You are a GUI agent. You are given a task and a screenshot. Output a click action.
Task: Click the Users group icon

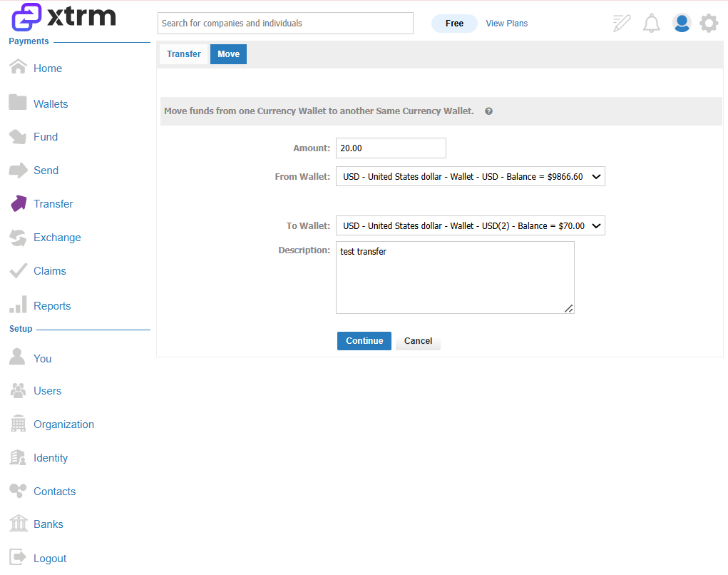(18, 391)
